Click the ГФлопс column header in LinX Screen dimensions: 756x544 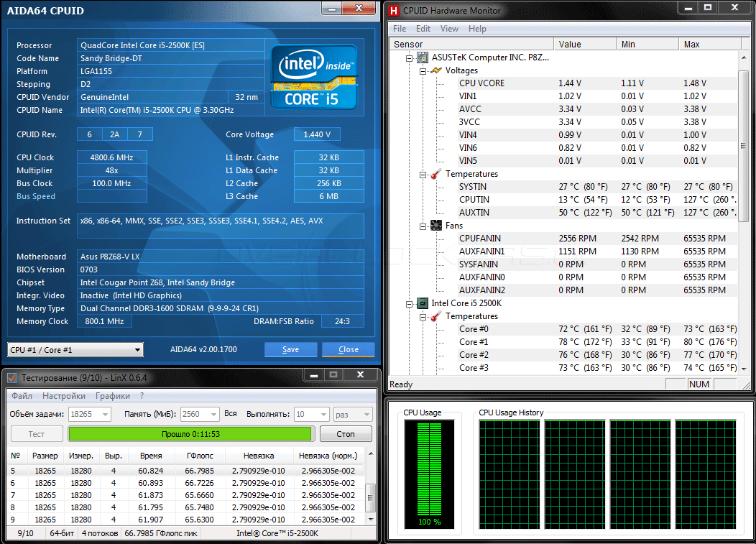point(200,456)
